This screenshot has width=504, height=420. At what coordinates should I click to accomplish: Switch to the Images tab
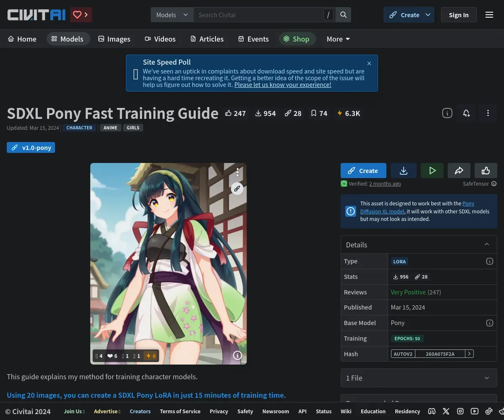[x=114, y=39]
